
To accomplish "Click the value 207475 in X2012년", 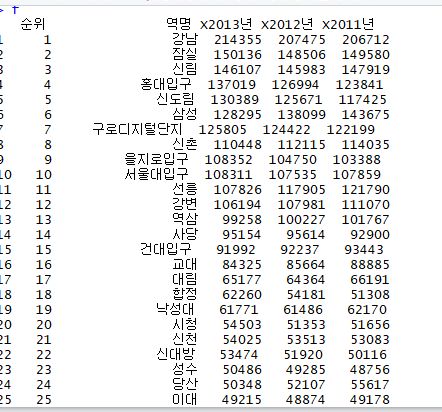I will [302, 40].
